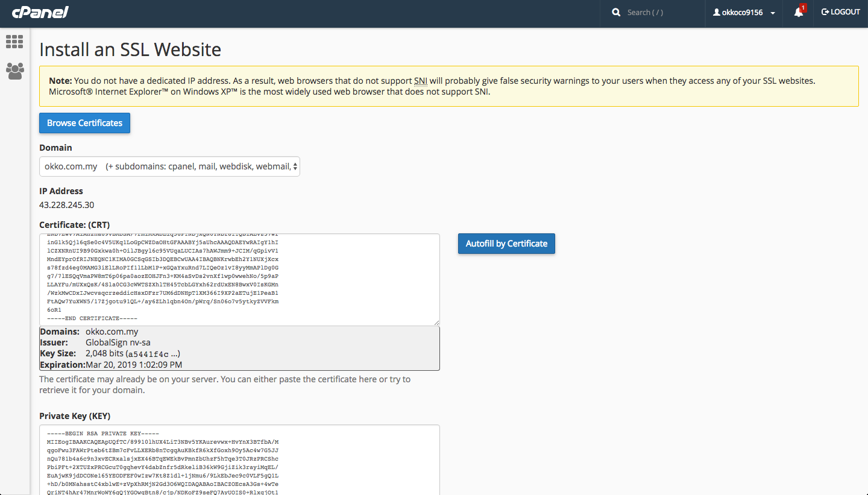Open the Domain dropdown showing okko.com.my
This screenshot has width=868, height=495.
click(x=169, y=166)
